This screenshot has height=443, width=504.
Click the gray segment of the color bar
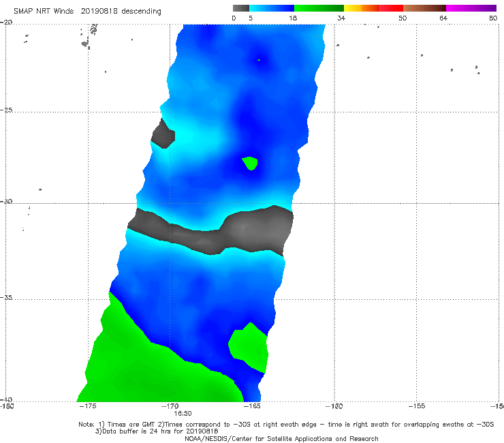coord(241,8)
